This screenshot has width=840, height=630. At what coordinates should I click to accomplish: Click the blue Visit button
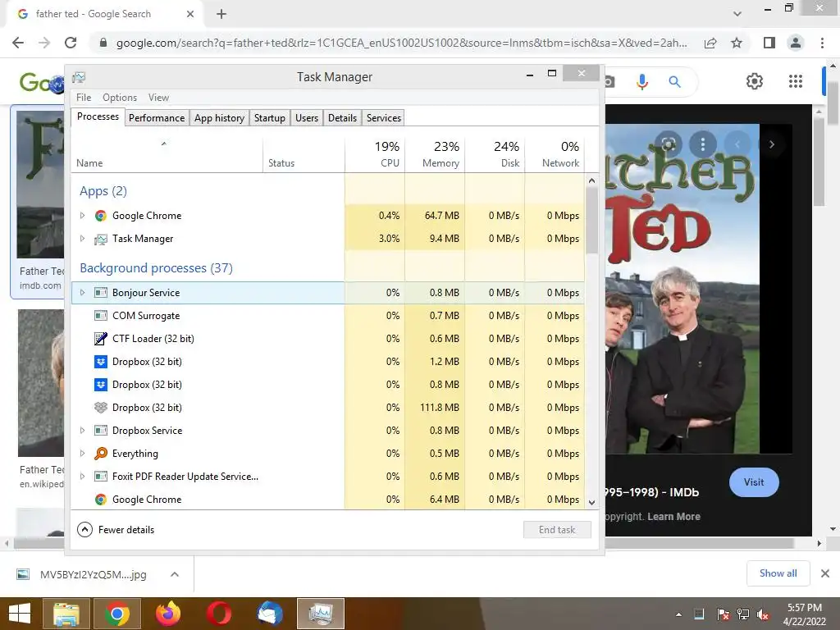point(754,482)
